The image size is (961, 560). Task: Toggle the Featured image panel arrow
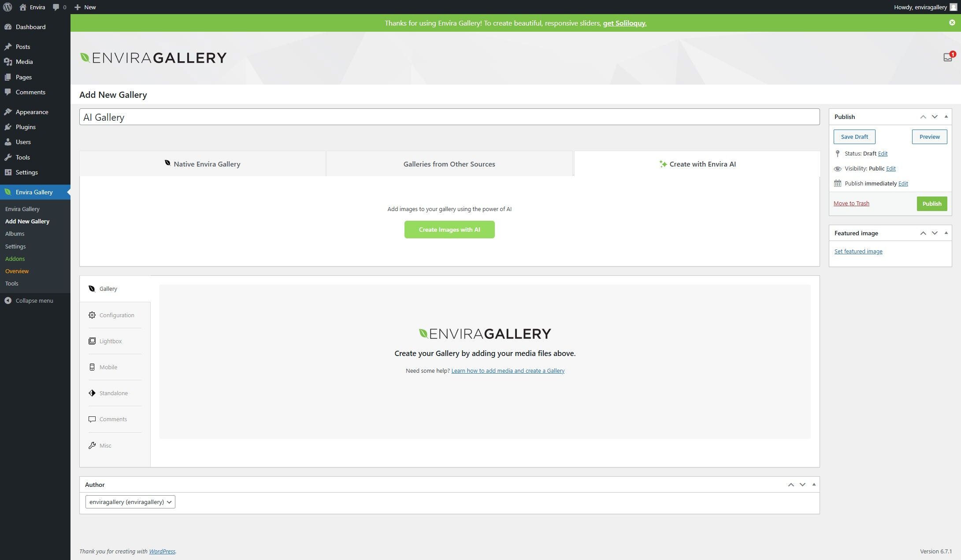pyautogui.click(x=946, y=233)
